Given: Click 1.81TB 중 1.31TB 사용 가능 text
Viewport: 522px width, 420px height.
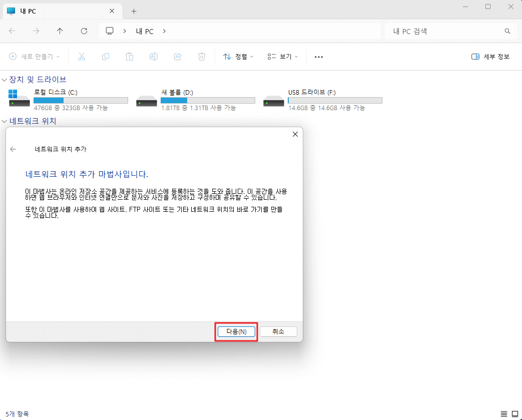Looking at the screenshot, I should (198, 108).
